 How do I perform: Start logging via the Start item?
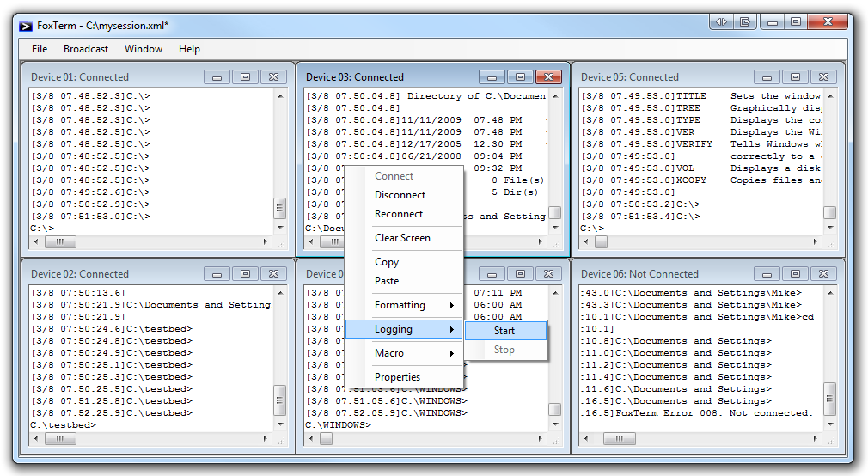(505, 331)
